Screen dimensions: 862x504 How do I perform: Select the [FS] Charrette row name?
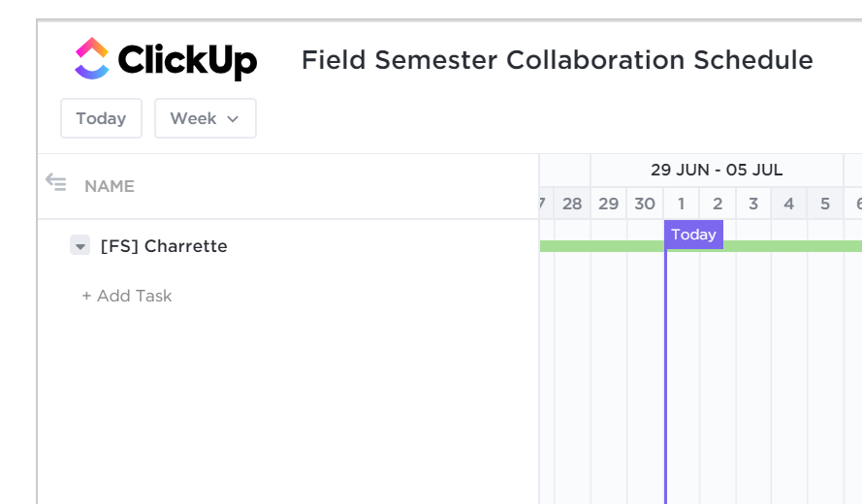164,246
